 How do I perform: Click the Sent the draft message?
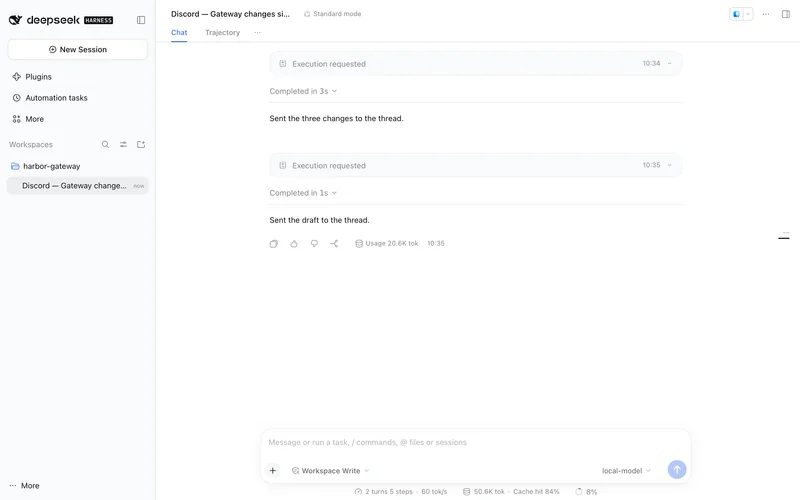(x=319, y=220)
